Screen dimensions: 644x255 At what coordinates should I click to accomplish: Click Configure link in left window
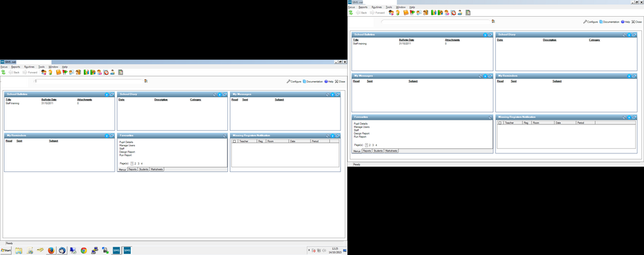click(x=294, y=81)
